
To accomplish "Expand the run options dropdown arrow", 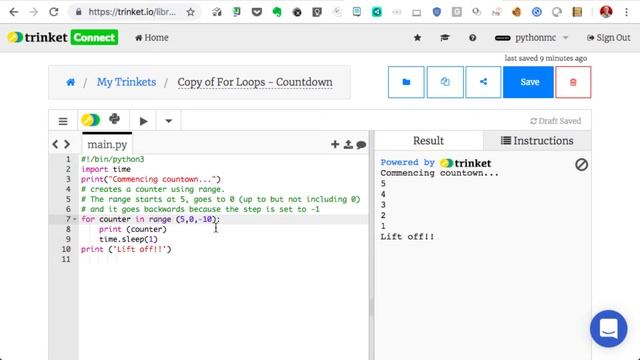I will click(168, 121).
